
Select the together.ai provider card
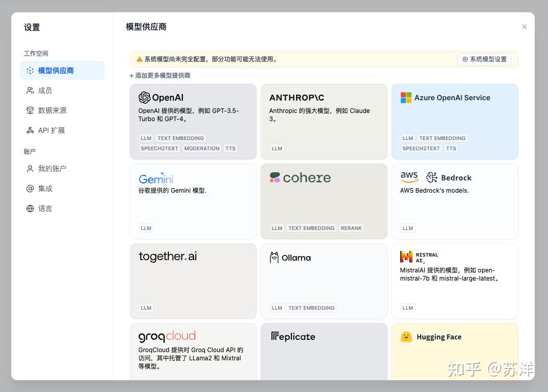coord(193,281)
